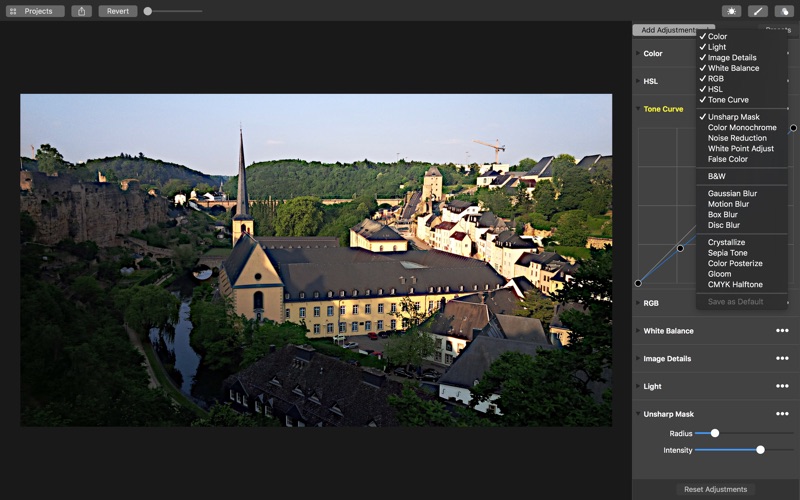Uncheck Image Details in the menu
This screenshot has height=500, width=800.
pyautogui.click(x=742, y=58)
